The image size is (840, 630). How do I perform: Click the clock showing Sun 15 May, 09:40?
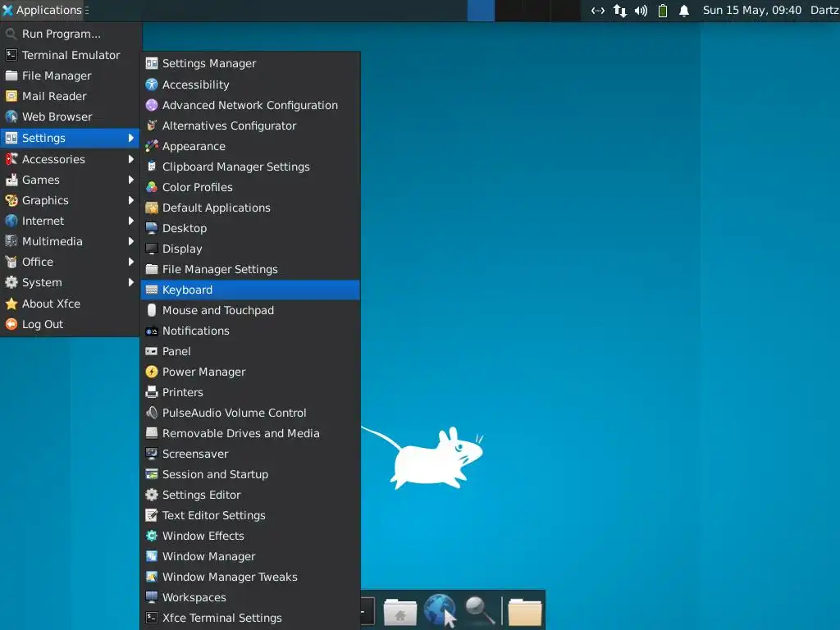coord(751,10)
